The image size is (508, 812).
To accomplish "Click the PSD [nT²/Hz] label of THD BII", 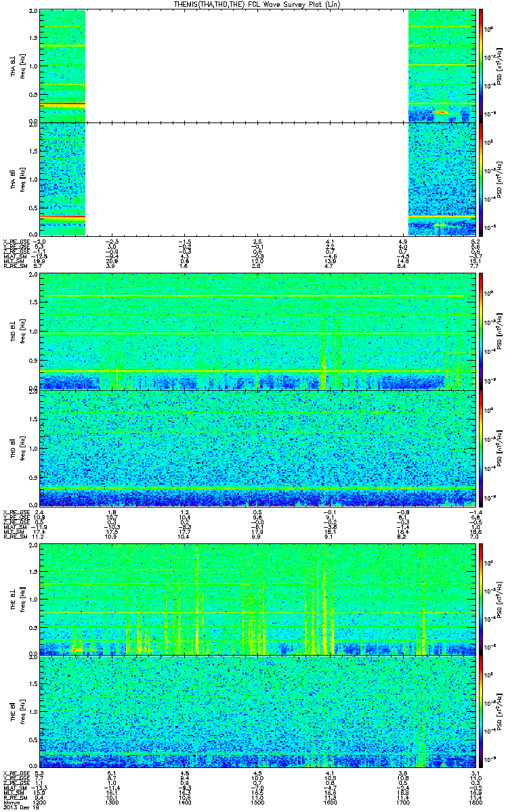I will point(500,448).
